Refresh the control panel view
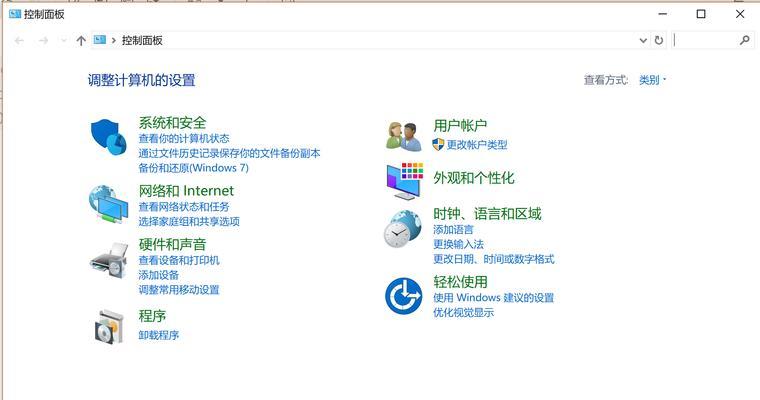This screenshot has height=400, width=760. click(x=659, y=41)
